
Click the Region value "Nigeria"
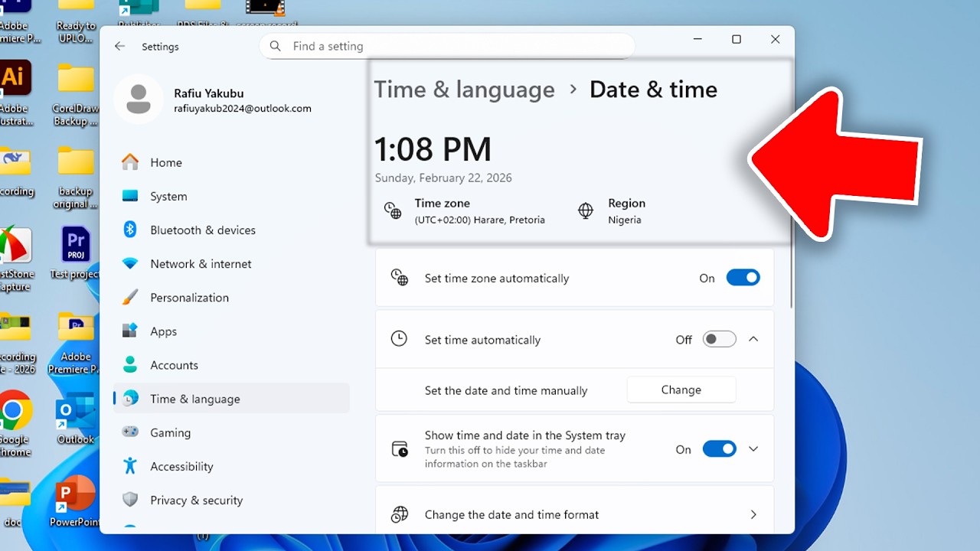[x=625, y=220]
